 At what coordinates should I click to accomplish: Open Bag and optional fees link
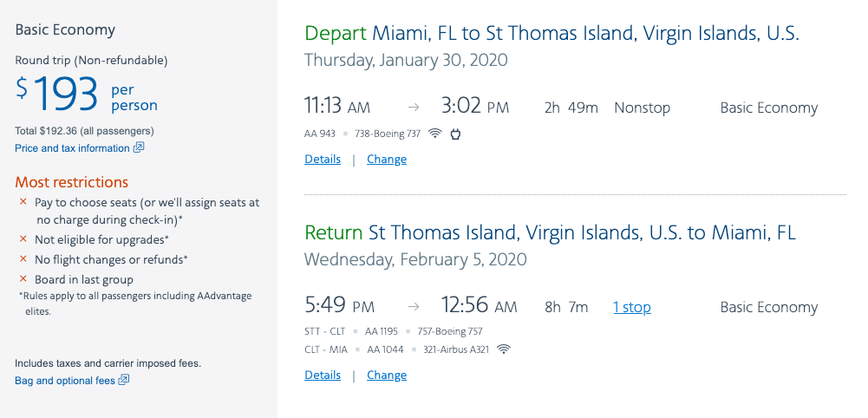(x=65, y=381)
